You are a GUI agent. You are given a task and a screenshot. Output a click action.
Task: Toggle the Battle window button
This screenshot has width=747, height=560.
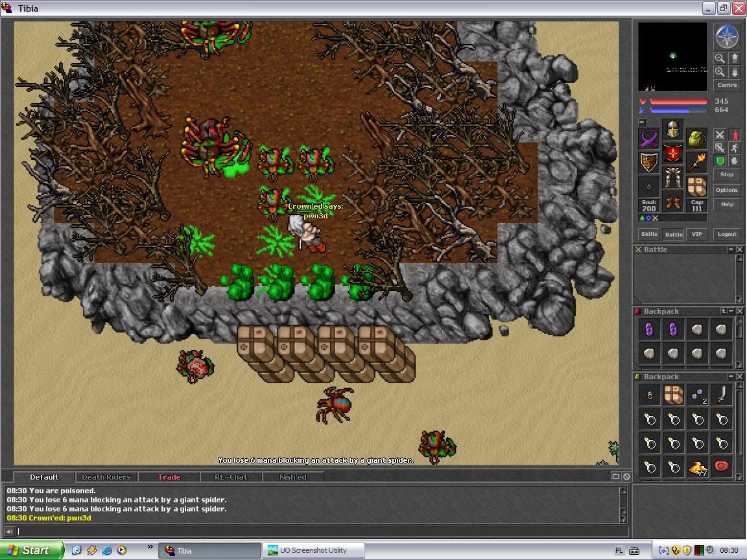tap(673, 234)
